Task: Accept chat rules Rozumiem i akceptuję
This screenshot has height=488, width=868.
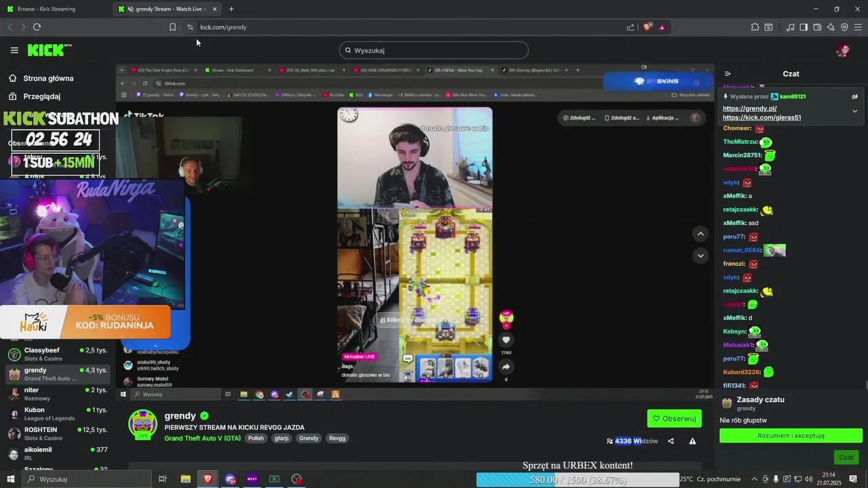Action: point(791,436)
